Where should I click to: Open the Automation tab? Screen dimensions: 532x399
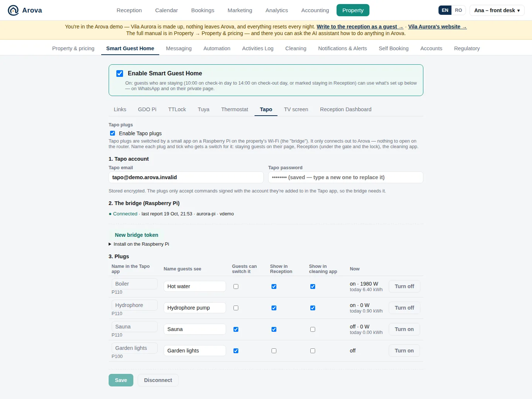pyautogui.click(x=217, y=48)
